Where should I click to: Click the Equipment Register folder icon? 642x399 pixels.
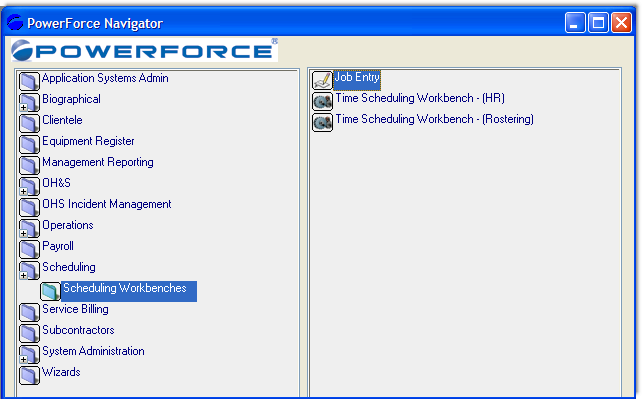[29, 144]
